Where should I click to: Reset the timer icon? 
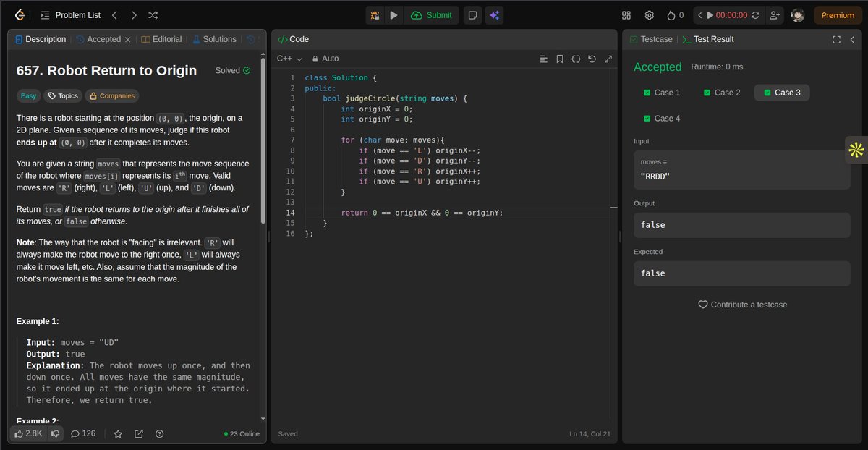[755, 15]
